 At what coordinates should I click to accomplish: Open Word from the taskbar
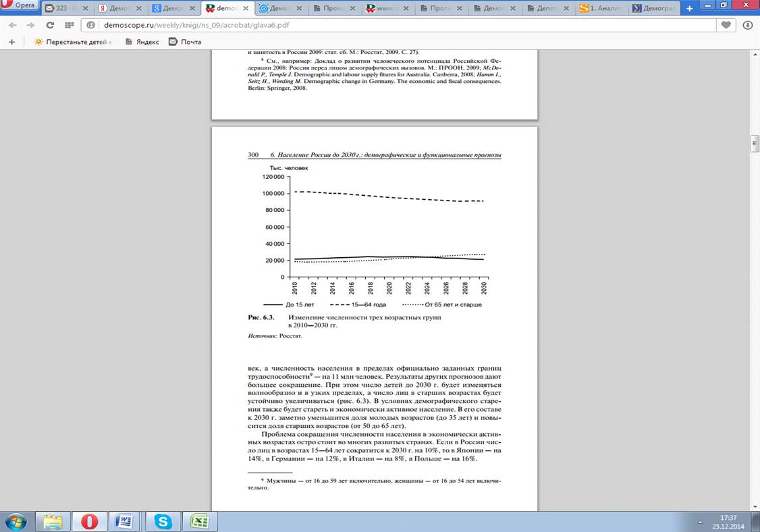point(125,521)
